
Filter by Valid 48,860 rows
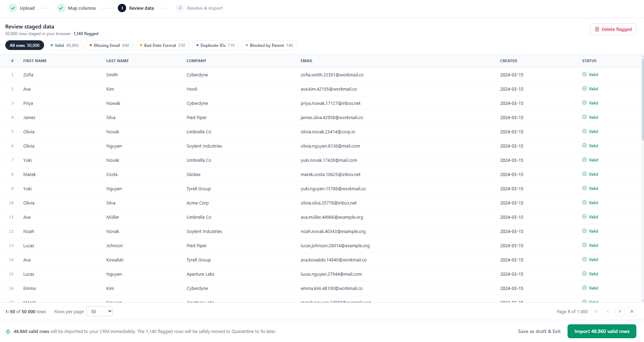tap(65, 45)
